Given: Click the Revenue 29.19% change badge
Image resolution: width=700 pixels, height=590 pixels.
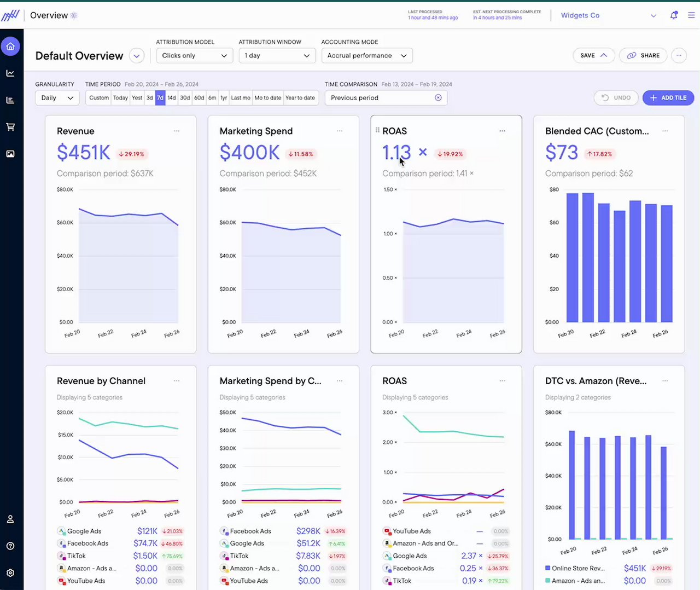Looking at the screenshot, I should 131,154.
